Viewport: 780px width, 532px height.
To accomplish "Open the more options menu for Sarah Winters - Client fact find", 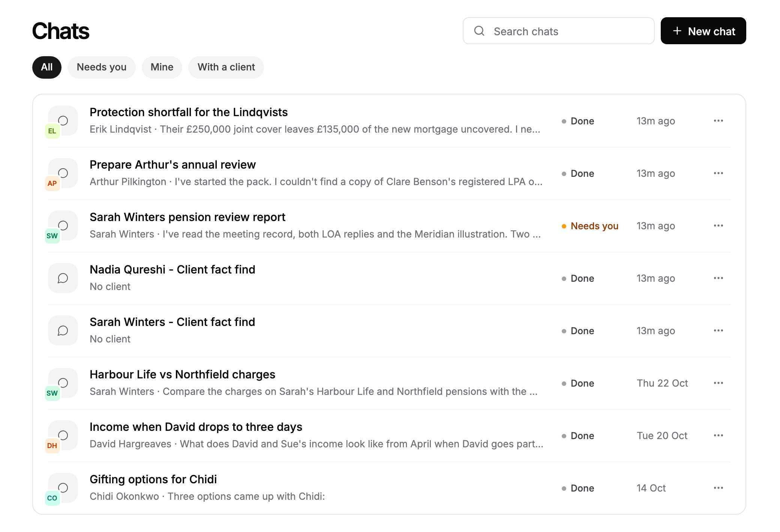I will [718, 330].
